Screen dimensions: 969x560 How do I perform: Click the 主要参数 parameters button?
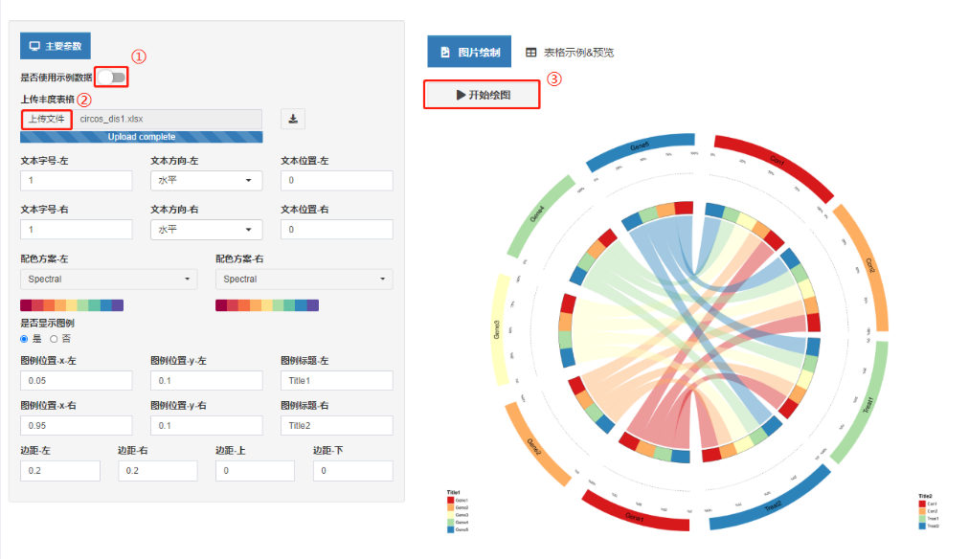coord(55,45)
